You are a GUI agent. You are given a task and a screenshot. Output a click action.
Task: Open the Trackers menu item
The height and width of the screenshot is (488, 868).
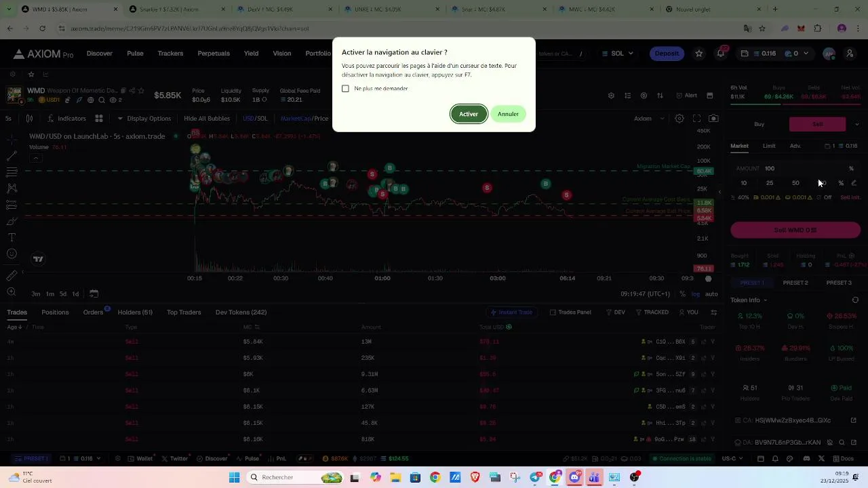(x=170, y=54)
